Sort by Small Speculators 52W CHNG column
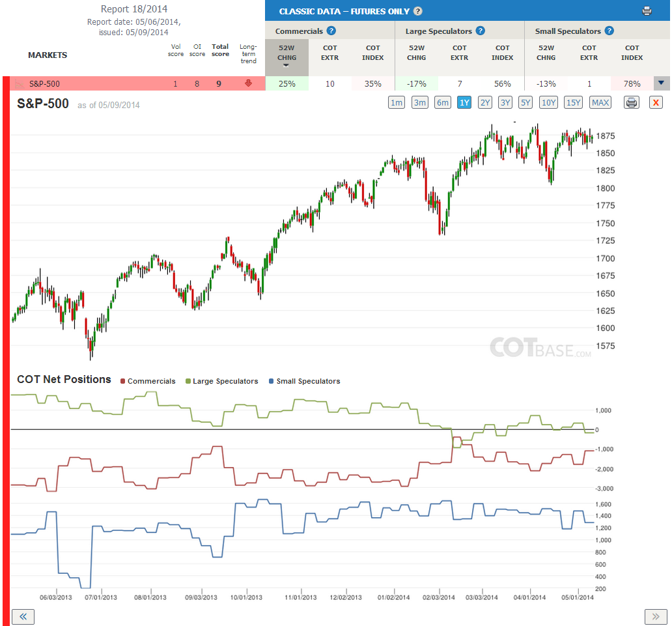The height and width of the screenshot is (626, 672). (x=546, y=53)
